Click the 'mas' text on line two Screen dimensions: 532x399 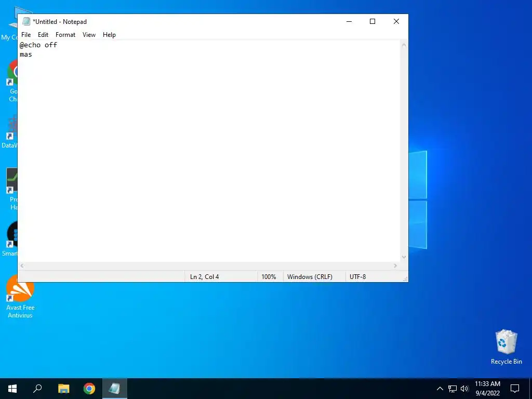point(26,54)
